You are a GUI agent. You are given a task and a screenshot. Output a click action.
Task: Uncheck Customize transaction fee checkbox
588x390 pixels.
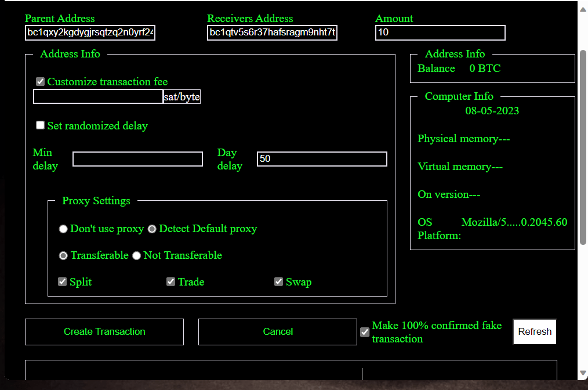tap(41, 81)
